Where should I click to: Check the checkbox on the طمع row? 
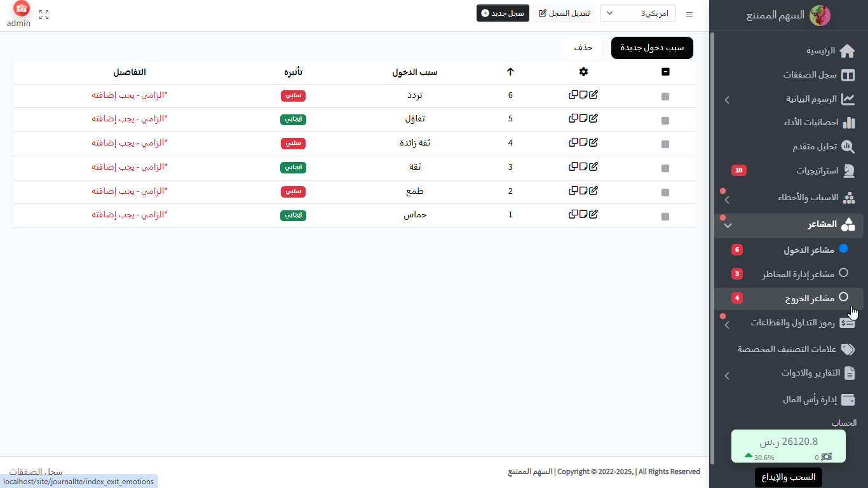[x=665, y=191]
